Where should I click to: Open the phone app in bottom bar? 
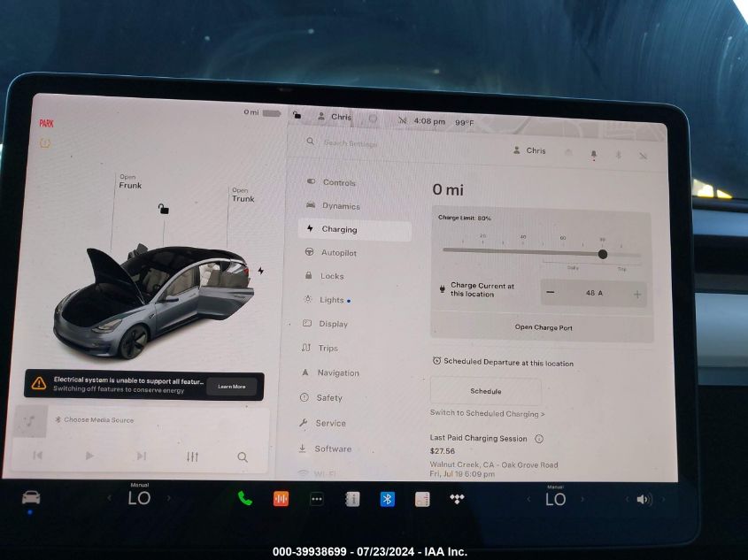pos(245,498)
